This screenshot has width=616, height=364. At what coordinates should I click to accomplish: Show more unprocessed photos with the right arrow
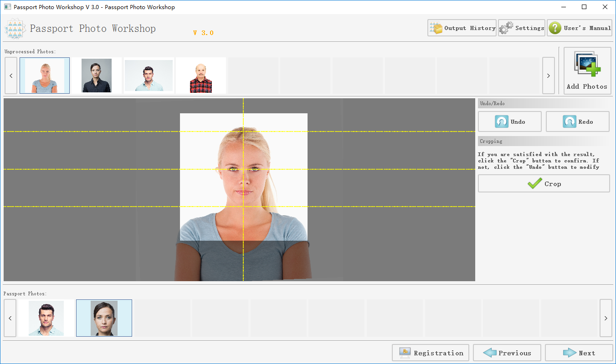pos(549,76)
